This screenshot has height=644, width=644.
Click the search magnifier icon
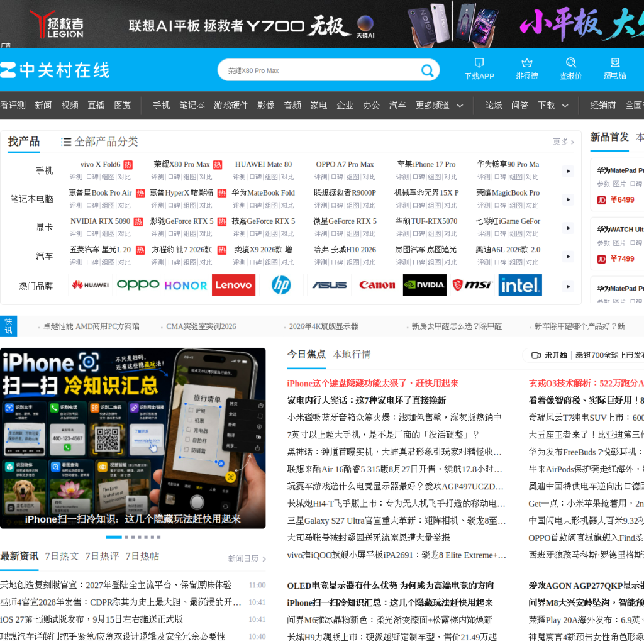coord(427,70)
